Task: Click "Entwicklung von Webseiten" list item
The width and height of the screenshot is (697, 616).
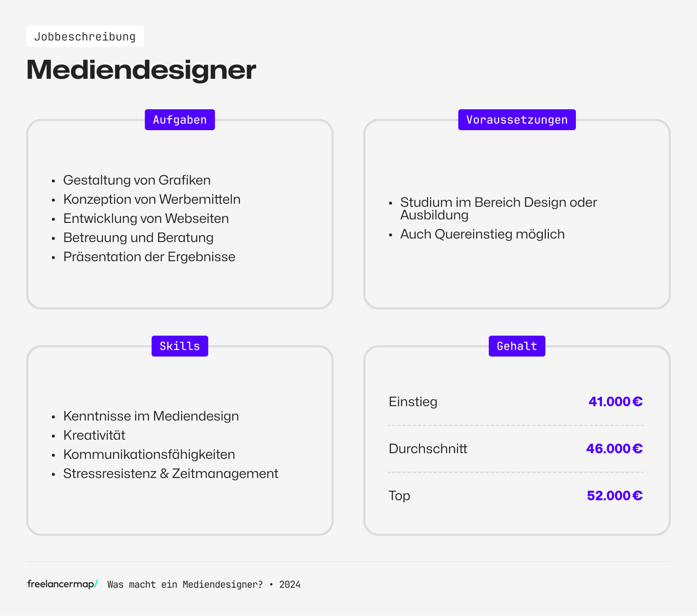Action: pos(146,219)
